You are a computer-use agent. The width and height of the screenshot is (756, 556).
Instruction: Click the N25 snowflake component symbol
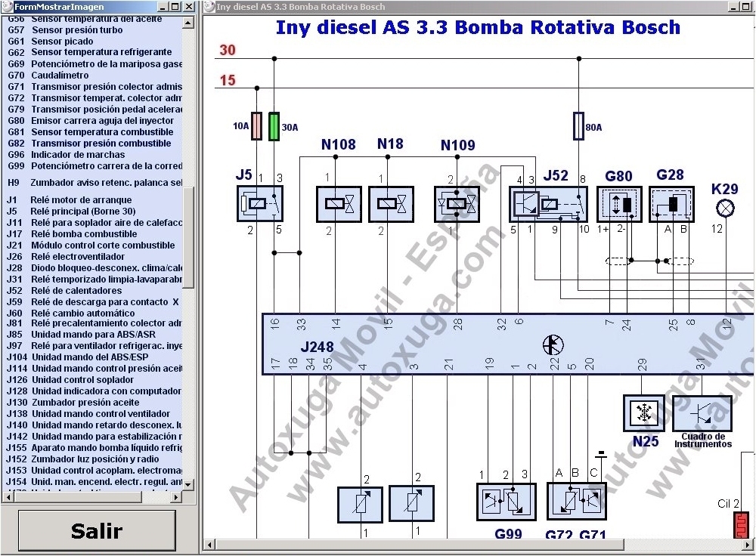(x=643, y=413)
